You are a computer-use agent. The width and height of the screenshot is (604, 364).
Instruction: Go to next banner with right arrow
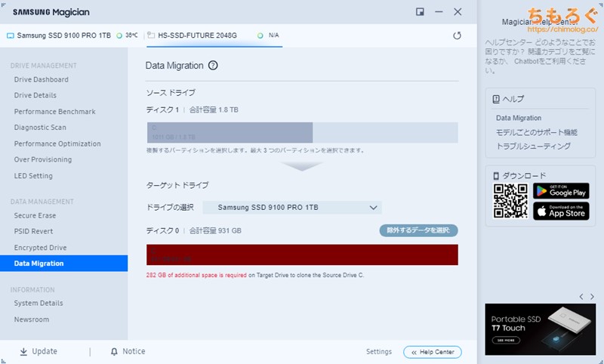592,297
